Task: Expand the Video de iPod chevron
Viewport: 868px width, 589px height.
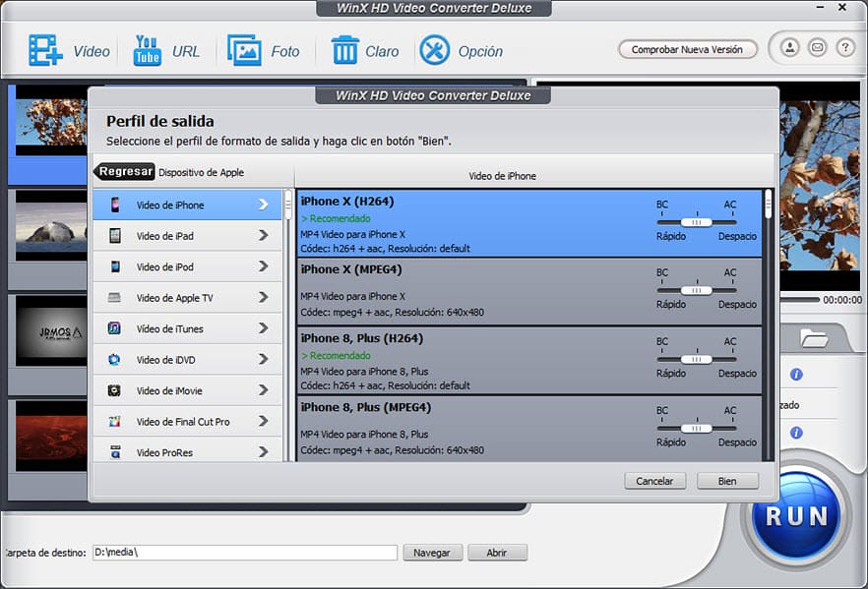Action: (264, 266)
